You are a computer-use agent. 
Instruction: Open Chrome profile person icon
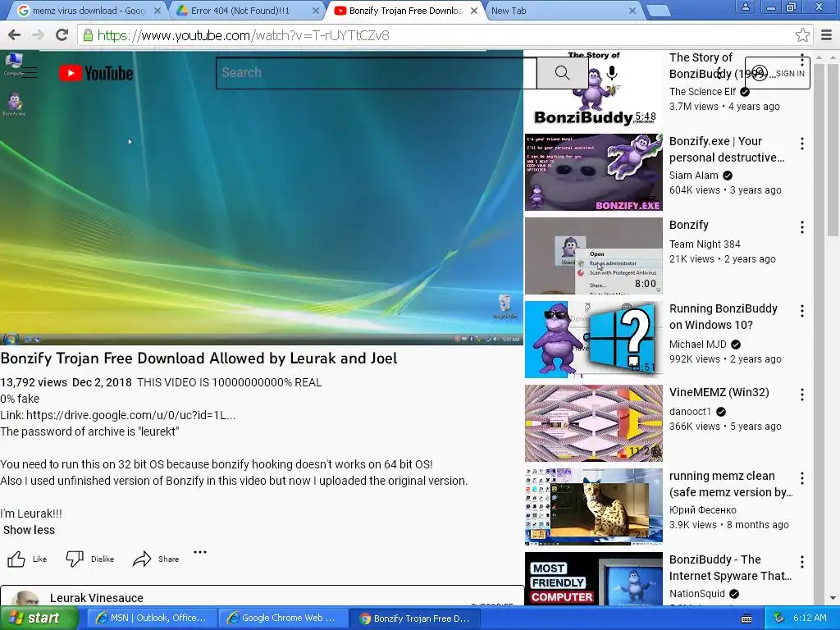[x=745, y=7]
